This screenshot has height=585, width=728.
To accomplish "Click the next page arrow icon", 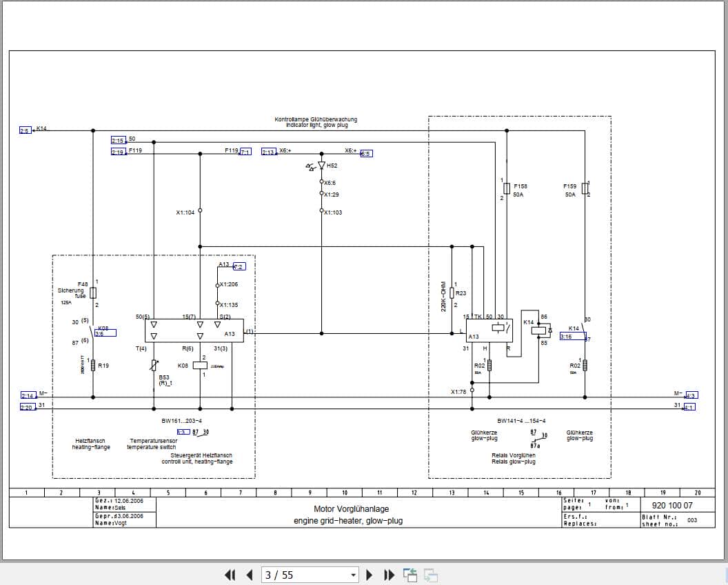I will 370,575.
